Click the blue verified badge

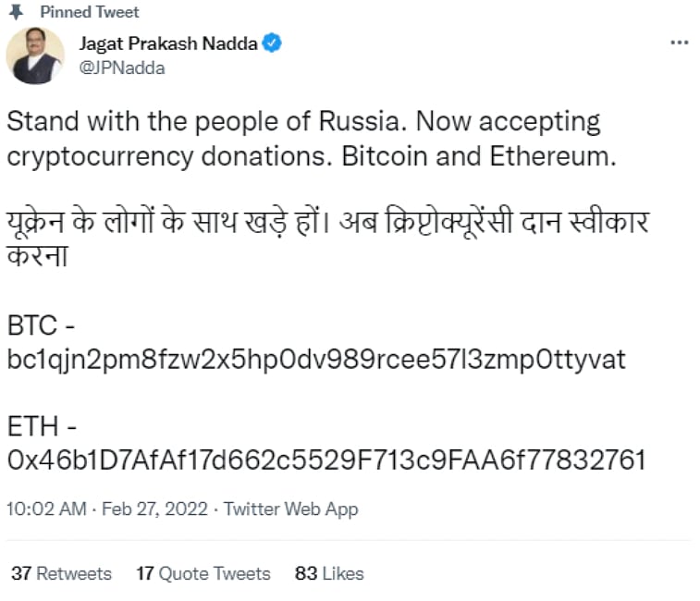tap(274, 43)
